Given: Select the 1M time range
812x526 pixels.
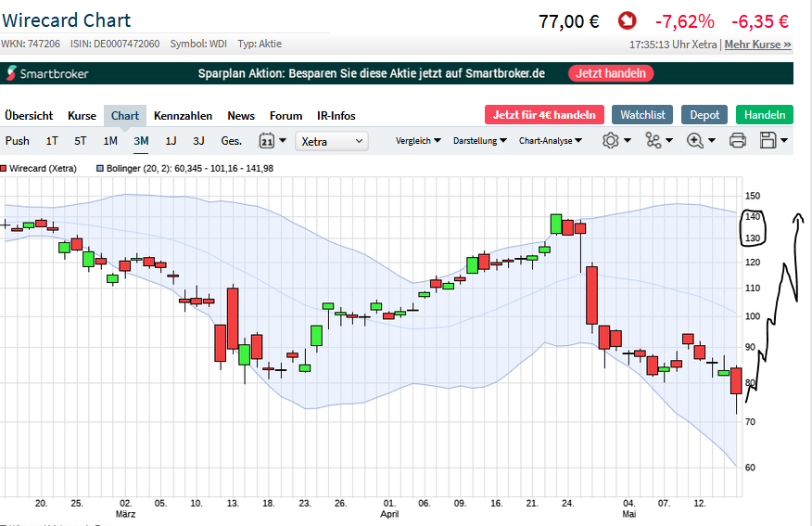Looking at the screenshot, I should (x=110, y=141).
